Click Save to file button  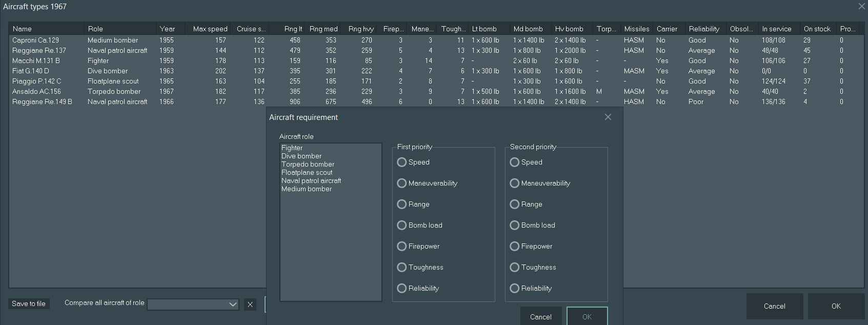tap(29, 303)
